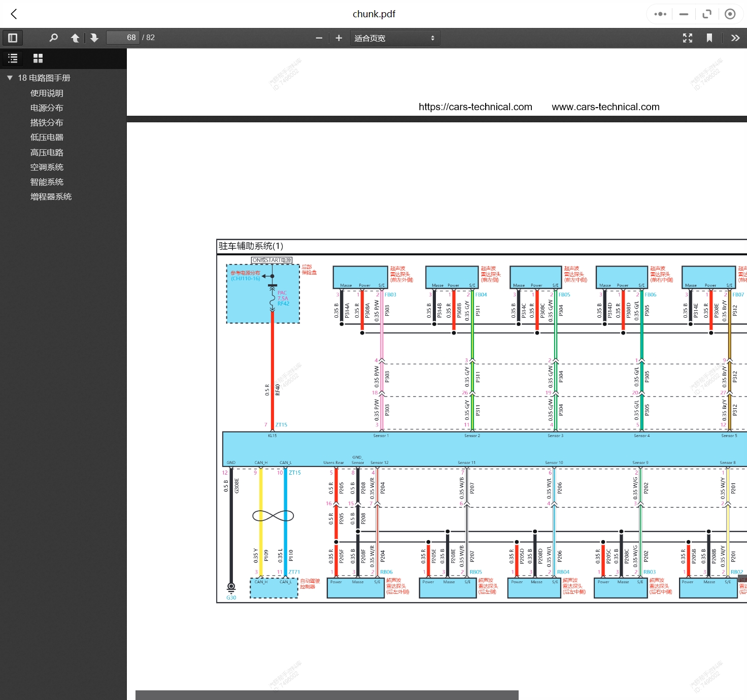Zoom in using the plus button
The width and height of the screenshot is (747, 700).
click(x=339, y=38)
